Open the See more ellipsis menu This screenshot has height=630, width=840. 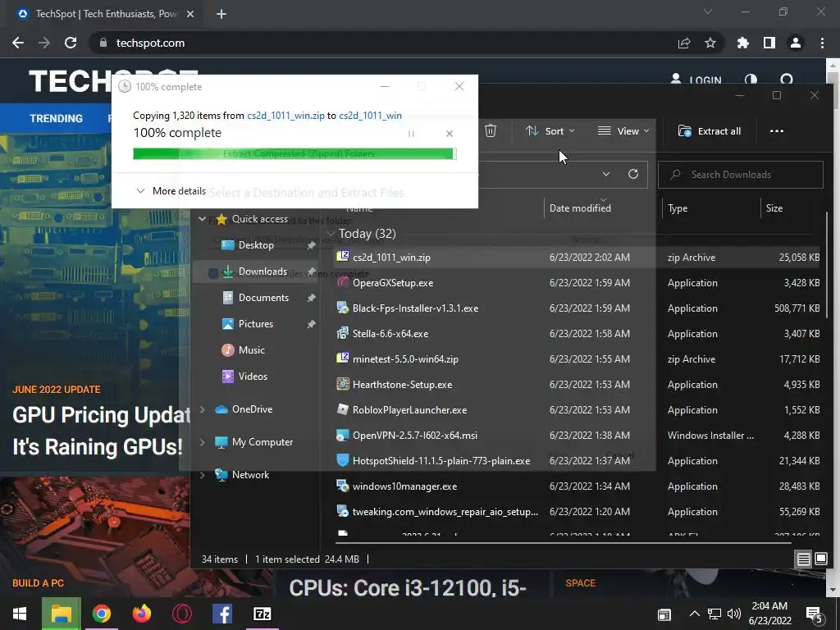(776, 130)
